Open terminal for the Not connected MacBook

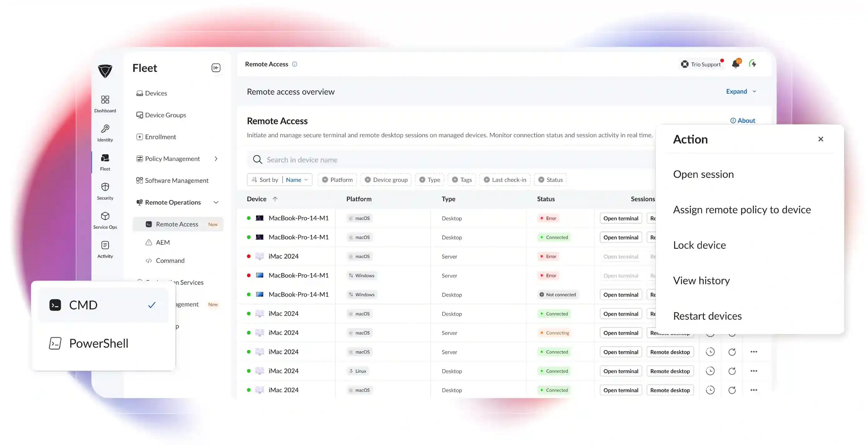pyautogui.click(x=621, y=295)
